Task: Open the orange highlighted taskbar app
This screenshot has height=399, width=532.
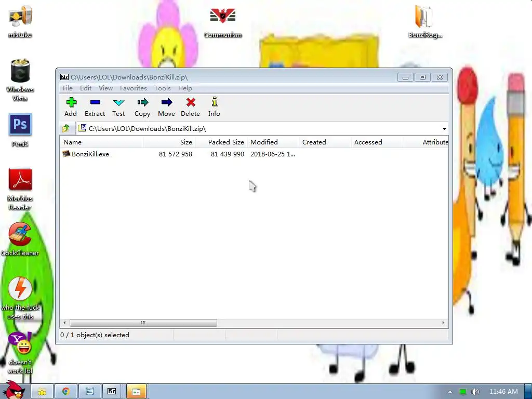Action: [137, 392]
